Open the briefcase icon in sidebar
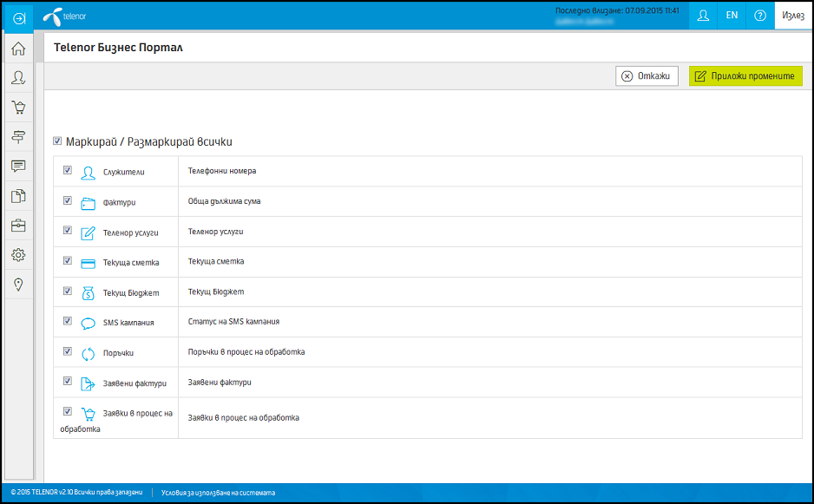Viewport: 814px width, 504px height. click(18, 226)
